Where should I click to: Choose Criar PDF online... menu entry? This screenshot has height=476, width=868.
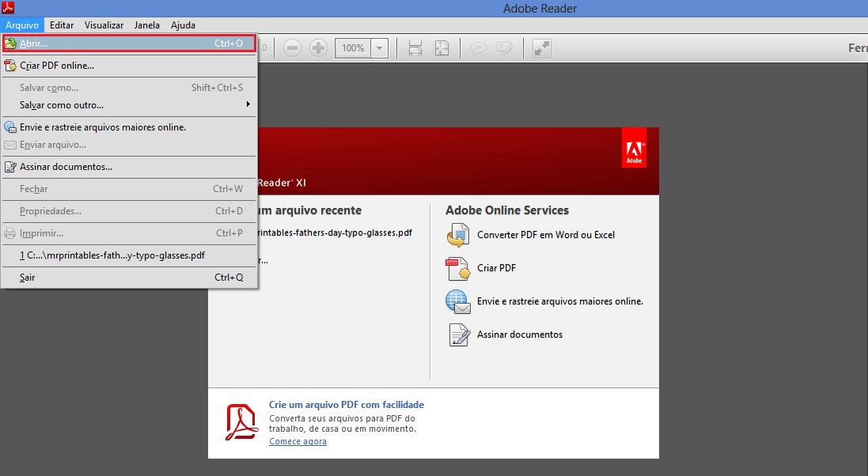57,66
